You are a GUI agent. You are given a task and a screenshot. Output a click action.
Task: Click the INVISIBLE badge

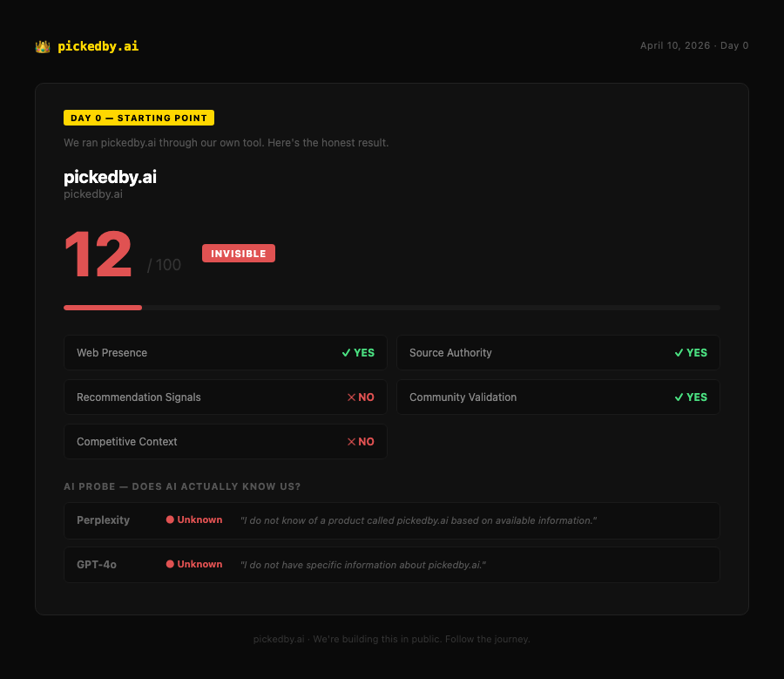point(239,253)
